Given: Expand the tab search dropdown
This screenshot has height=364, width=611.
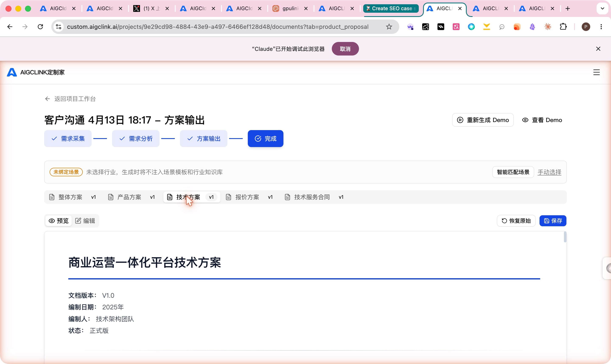Looking at the screenshot, I should coord(602,9).
